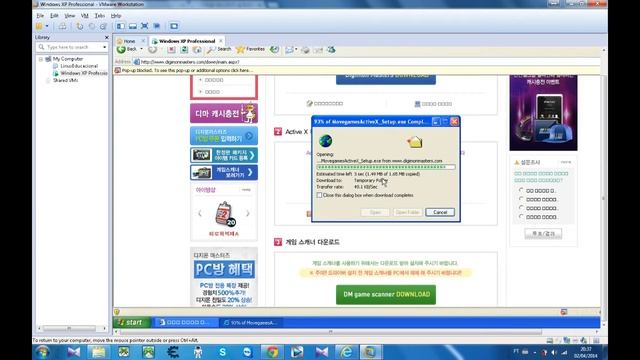Viewport: 640px width, 360px height.
Task: Close the Library panel
Action: tap(107, 38)
